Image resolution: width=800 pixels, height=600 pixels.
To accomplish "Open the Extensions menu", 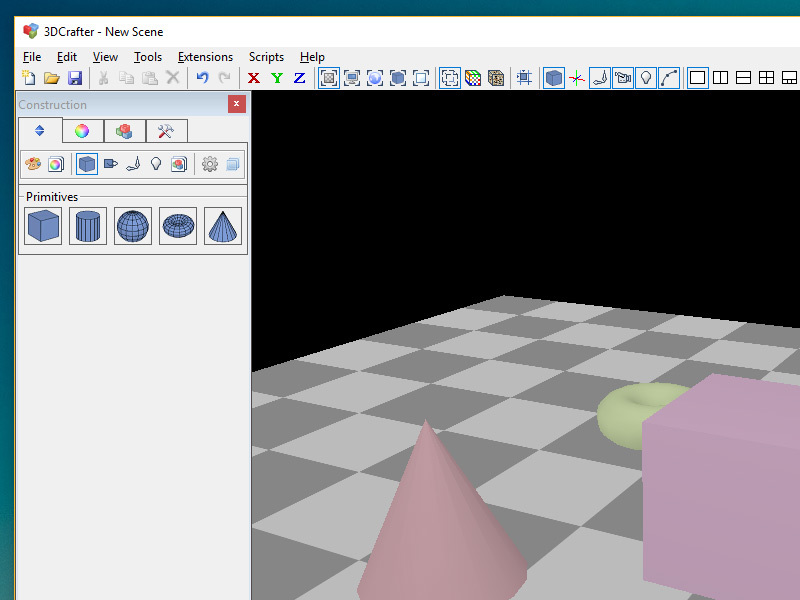I will pos(205,57).
